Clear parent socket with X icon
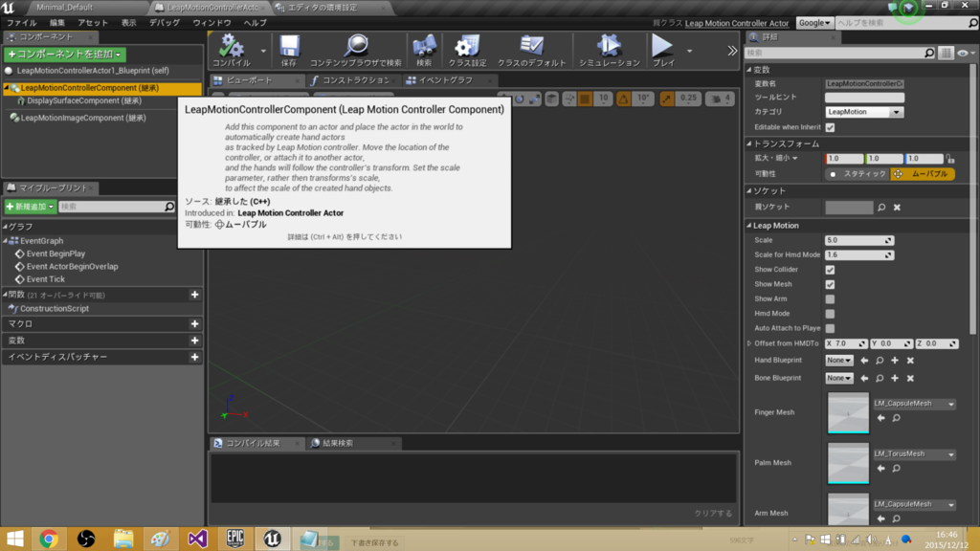The width and height of the screenshot is (980, 551). [x=897, y=208]
